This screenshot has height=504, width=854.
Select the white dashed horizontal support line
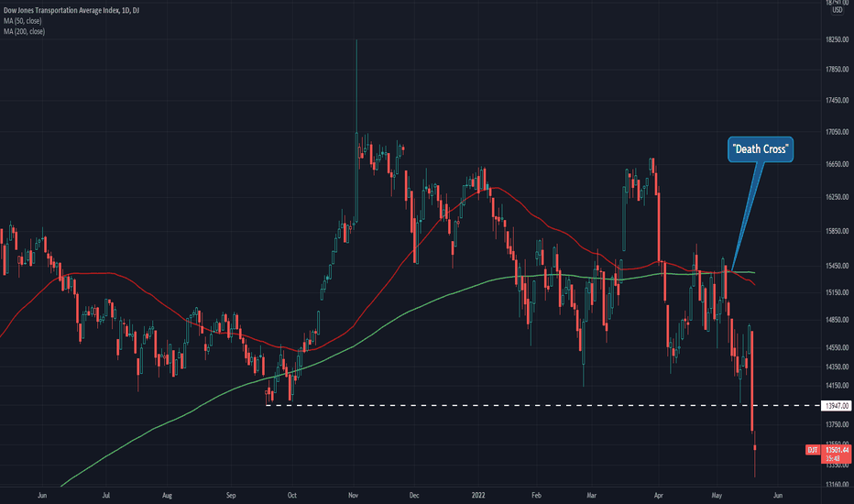[x=542, y=405]
